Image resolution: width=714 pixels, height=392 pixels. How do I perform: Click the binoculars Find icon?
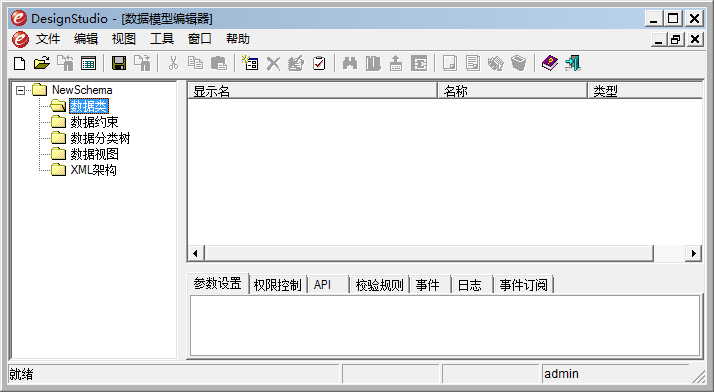coord(350,64)
